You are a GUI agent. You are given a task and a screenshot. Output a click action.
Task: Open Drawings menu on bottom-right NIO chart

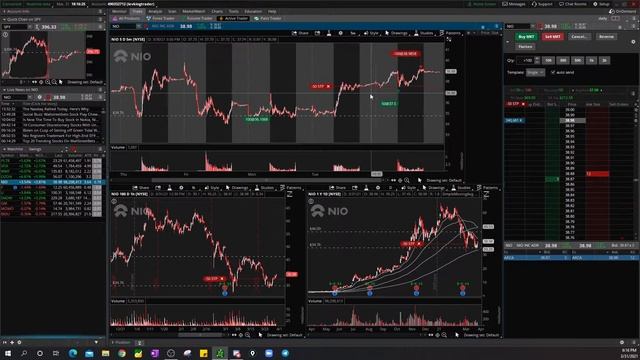coord(433,188)
